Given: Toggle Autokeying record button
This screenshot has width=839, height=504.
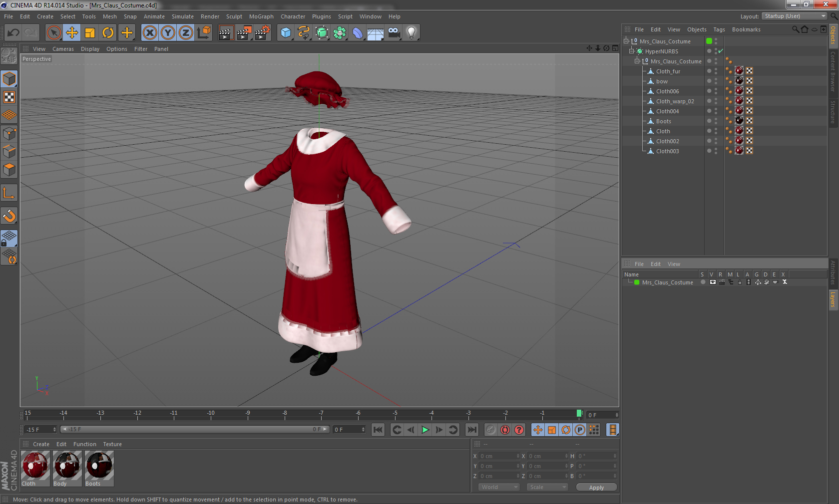Looking at the screenshot, I should pos(505,430).
